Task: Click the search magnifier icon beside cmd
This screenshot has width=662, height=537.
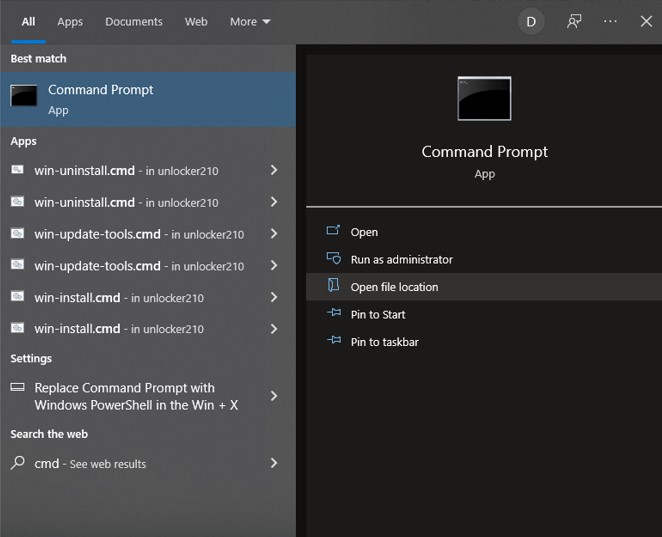Action: 18,463
